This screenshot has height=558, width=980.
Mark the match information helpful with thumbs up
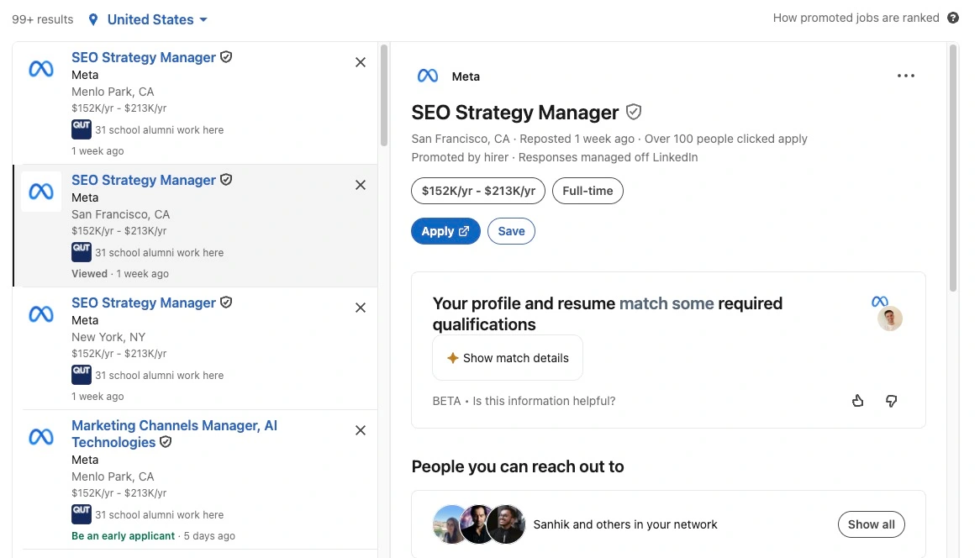858,401
